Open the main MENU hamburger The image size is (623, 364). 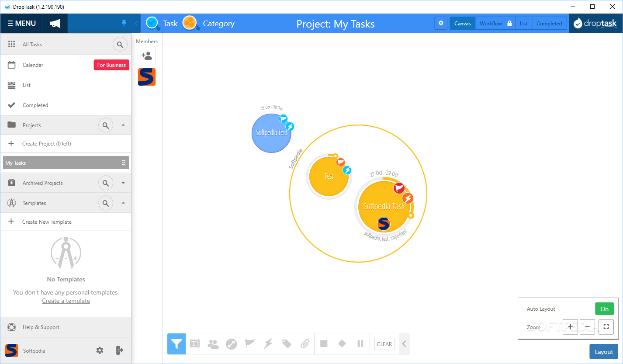coord(21,24)
